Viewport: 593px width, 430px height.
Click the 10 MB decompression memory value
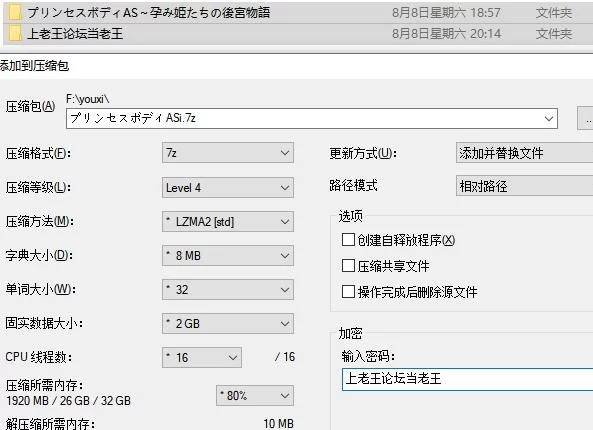click(x=279, y=424)
